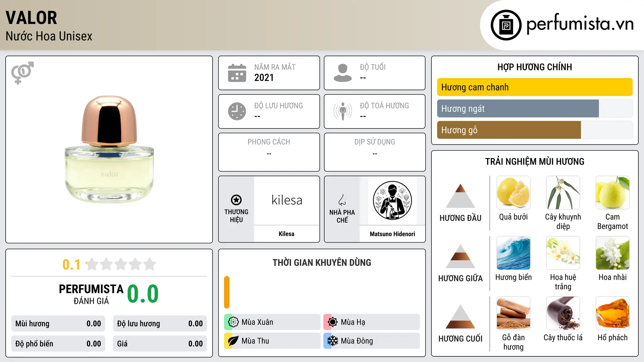This screenshot has width=644, height=362.
Task: Click the PHONG CÁCH label
Action: [269, 142]
